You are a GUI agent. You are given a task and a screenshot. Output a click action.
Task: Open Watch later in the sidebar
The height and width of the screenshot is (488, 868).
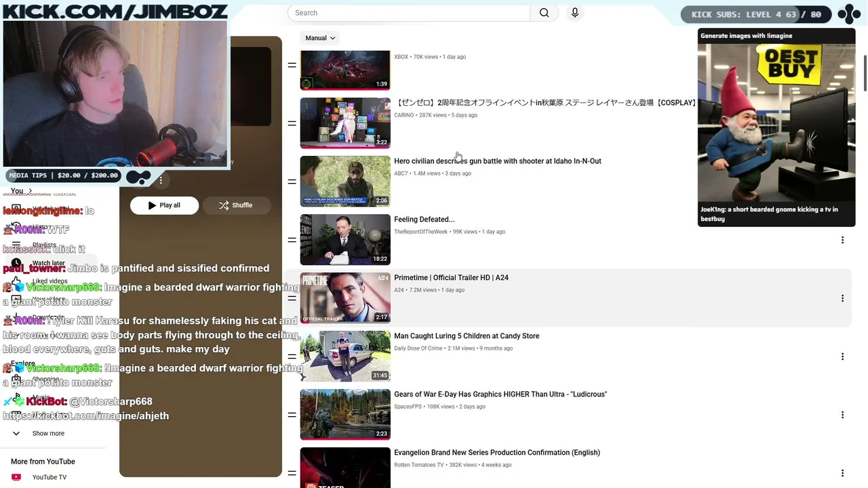(48, 263)
